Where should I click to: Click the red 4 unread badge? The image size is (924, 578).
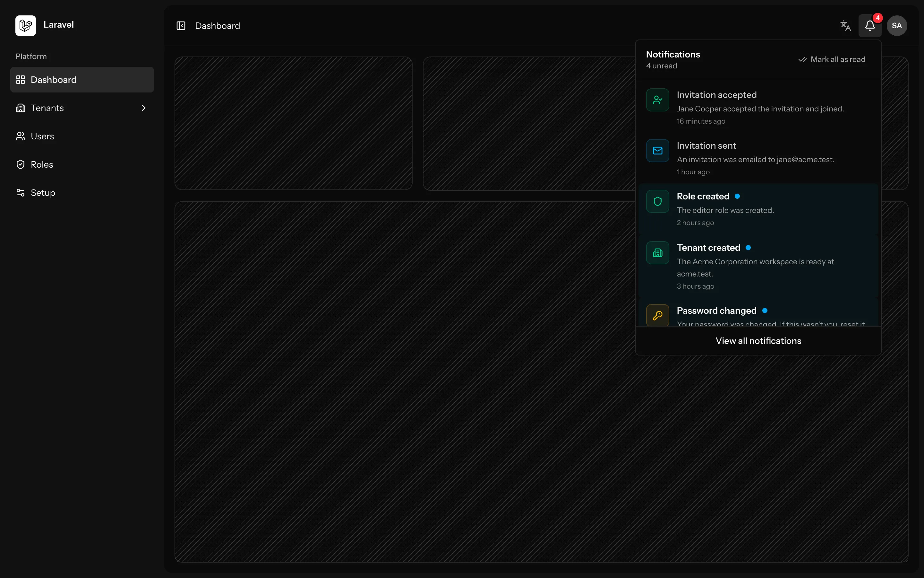(877, 18)
